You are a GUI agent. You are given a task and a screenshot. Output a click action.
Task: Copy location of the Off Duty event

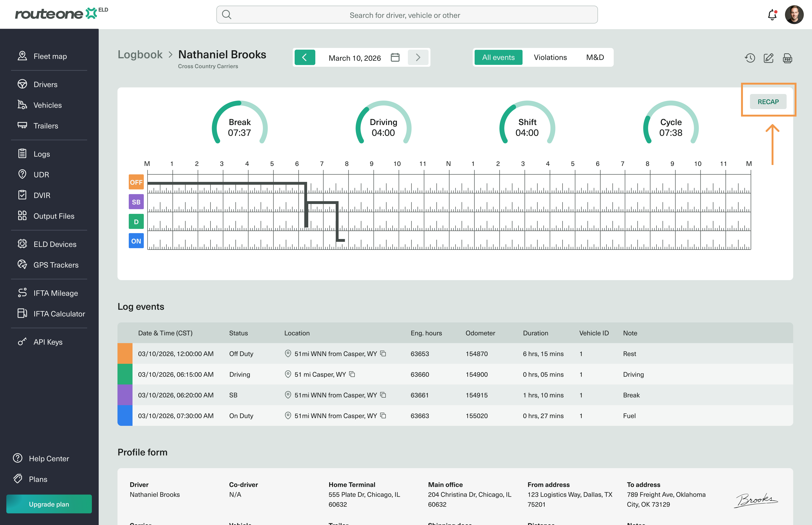tap(383, 353)
